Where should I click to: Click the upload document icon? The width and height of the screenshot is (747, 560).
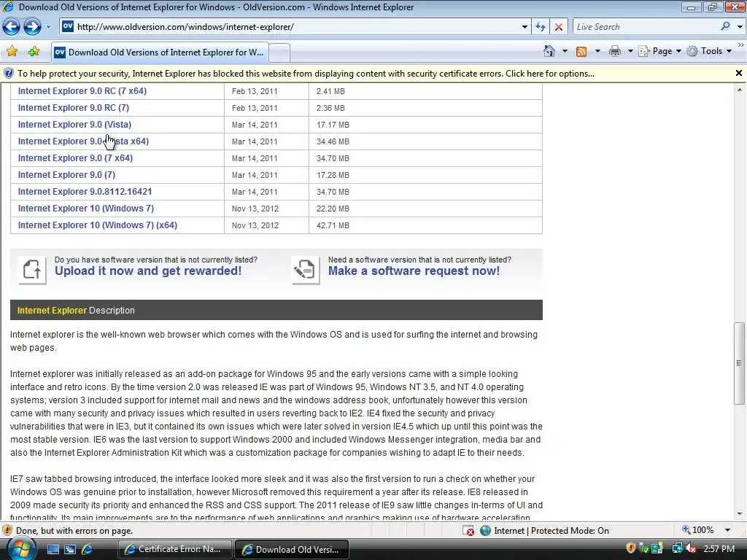pyautogui.click(x=32, y=270)
